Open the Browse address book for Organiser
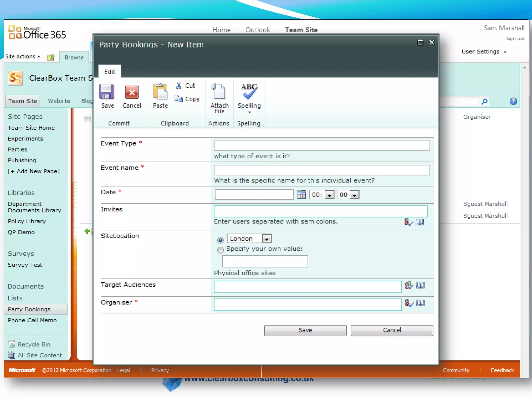 pos(421,303)
